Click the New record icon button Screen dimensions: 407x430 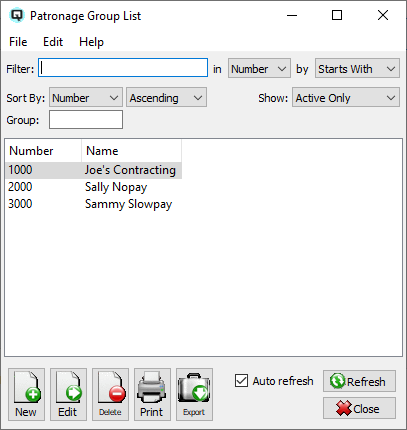(x=26, y=394)
